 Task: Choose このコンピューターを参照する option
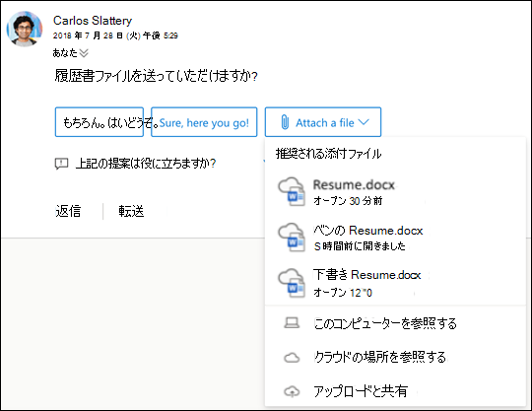(395, 323)
